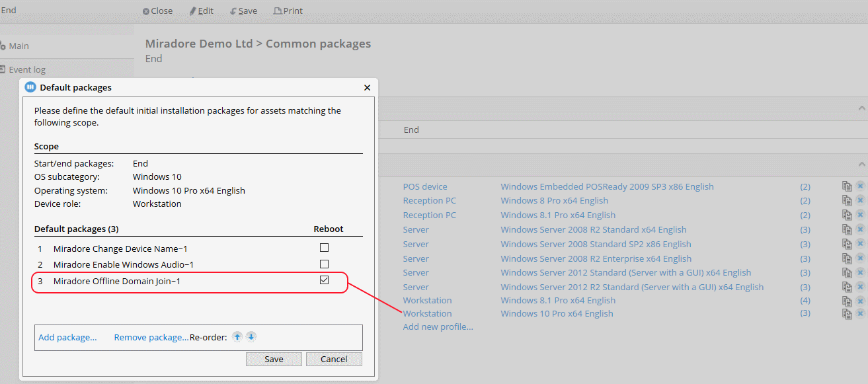Screen dimensions: 868x384
Task: Delete the Server 2008 R2 Enterprise profile
Action: (860, 258)
